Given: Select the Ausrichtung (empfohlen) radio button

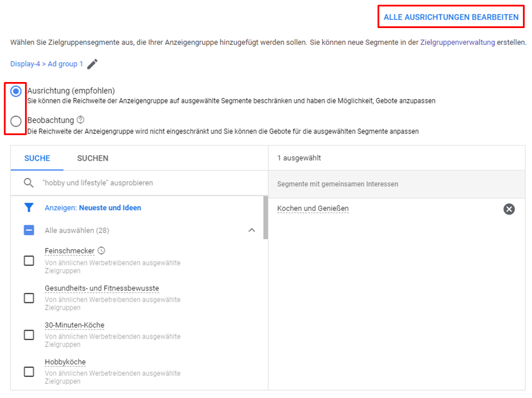Looking at the screenshot, I should 16,92.
